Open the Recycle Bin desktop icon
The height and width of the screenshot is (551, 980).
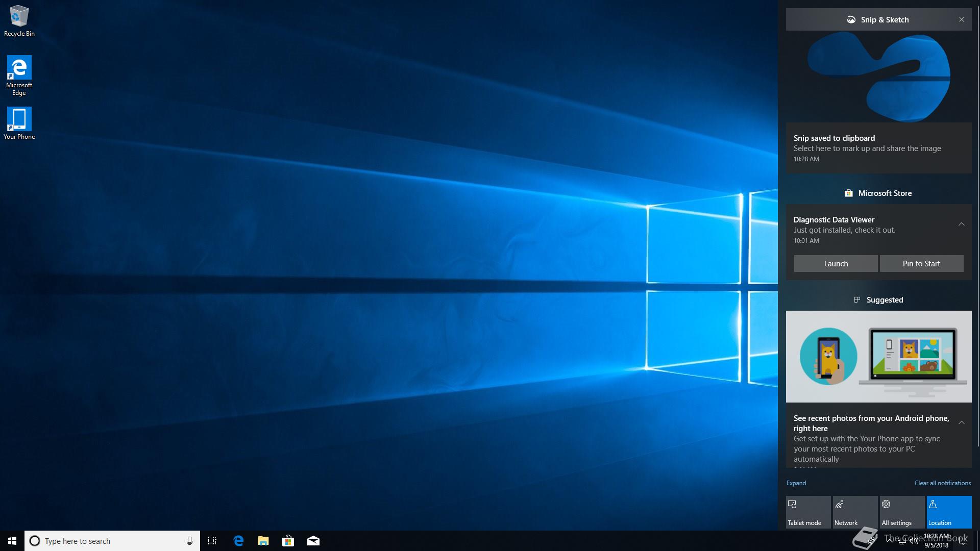[19, 21]
